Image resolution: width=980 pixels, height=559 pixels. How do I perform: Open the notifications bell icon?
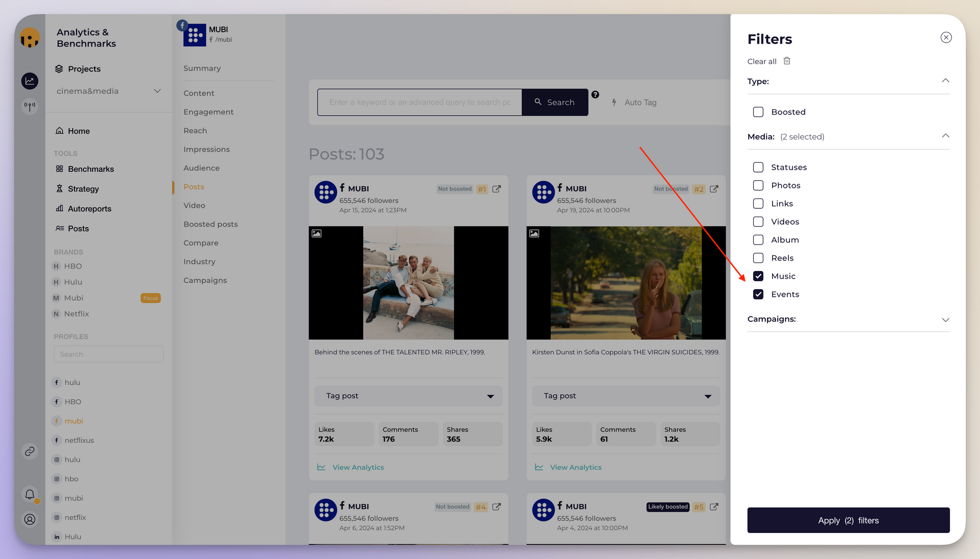[x=30, y=494]
